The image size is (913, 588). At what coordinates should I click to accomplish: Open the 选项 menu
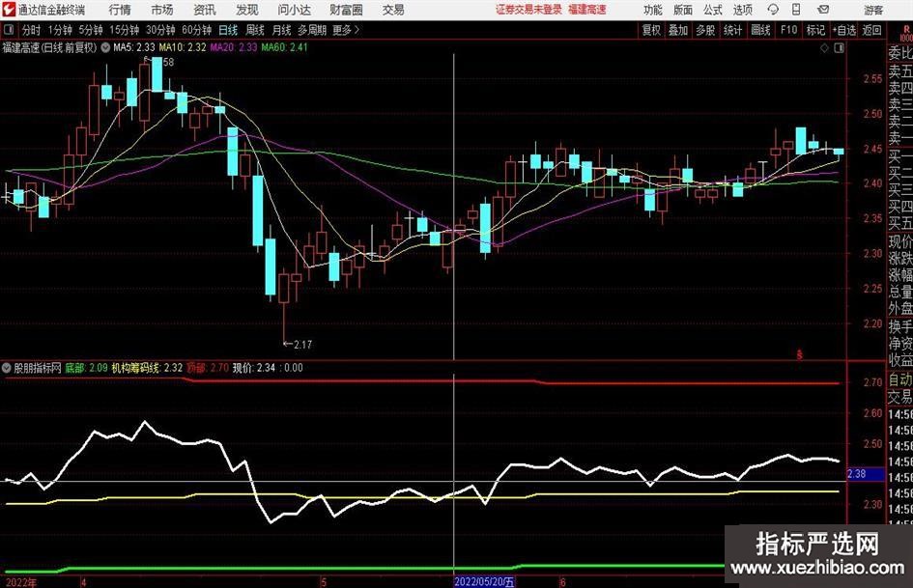742,10
